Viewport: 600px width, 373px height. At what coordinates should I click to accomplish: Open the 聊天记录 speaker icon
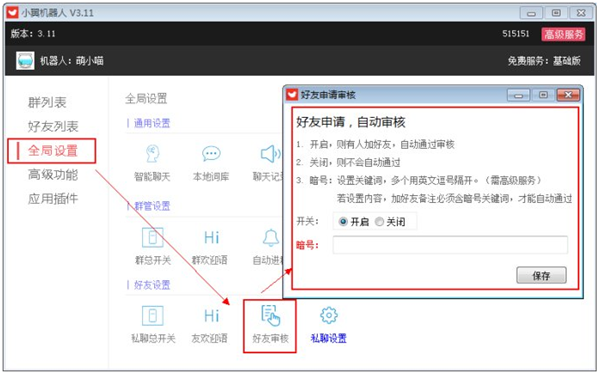point(271,154)
